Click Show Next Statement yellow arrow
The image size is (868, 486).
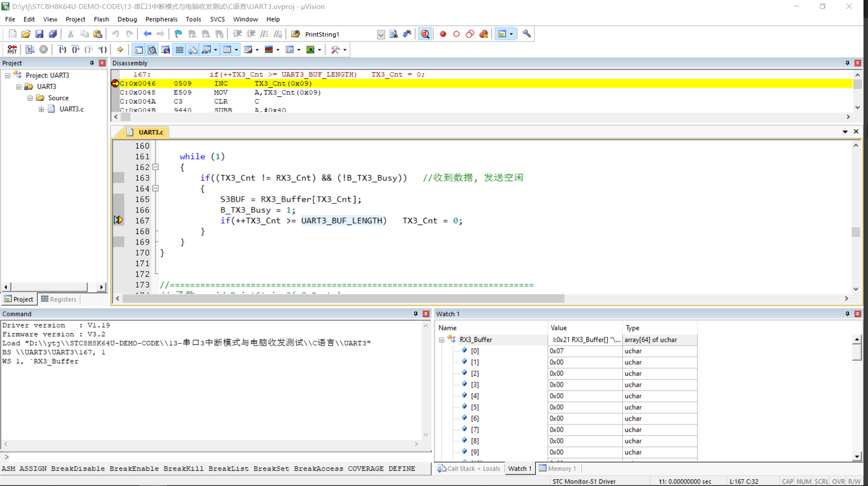(x=120, y=49)
